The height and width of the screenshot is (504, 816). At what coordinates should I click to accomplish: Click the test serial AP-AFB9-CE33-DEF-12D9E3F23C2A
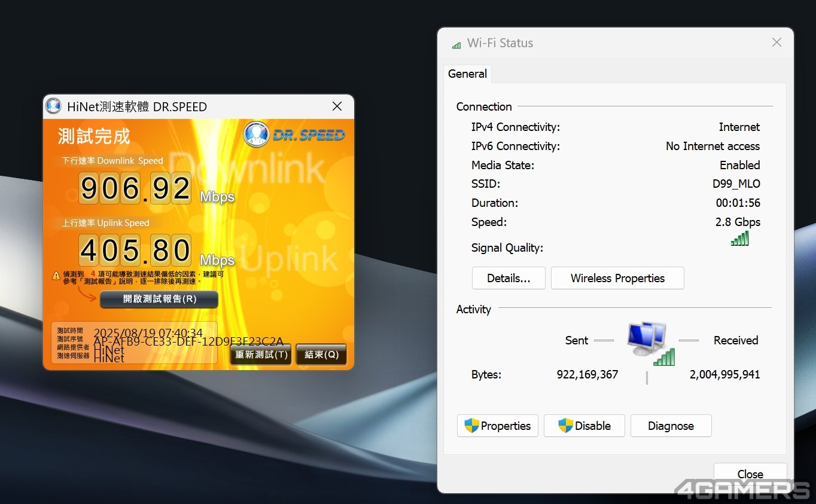(188, 342)
